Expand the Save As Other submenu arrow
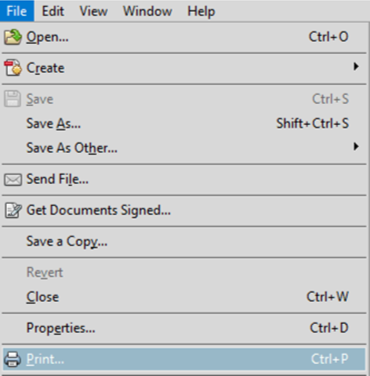Screen dimensions: 370x376 [x=356, y=146]
